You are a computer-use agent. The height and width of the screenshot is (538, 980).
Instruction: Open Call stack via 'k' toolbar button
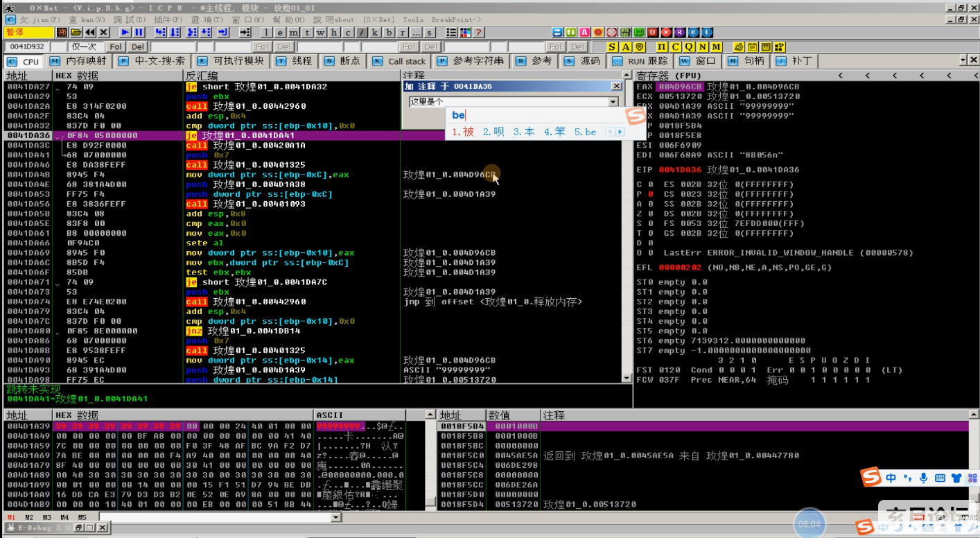[x=374, y=33]
